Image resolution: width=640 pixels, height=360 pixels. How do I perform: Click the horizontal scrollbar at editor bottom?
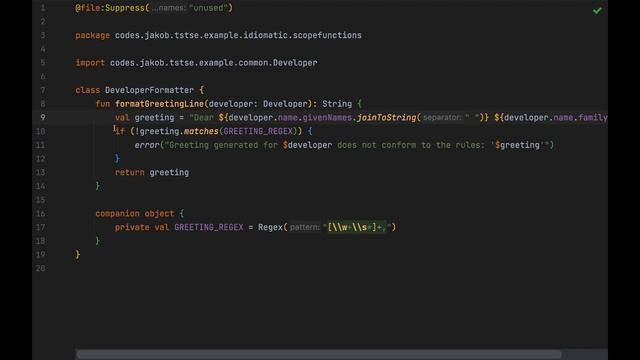[318, 354]
